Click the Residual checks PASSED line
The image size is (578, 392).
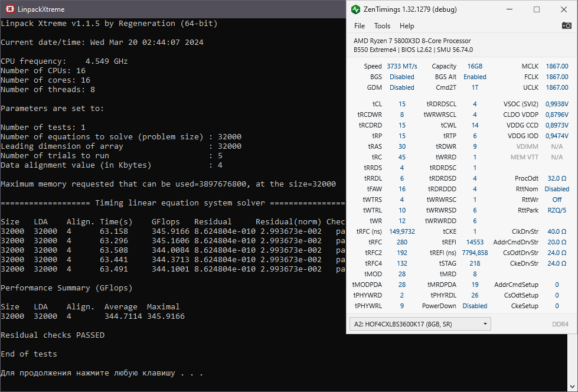pyautogui.click(x=53, y=335)
